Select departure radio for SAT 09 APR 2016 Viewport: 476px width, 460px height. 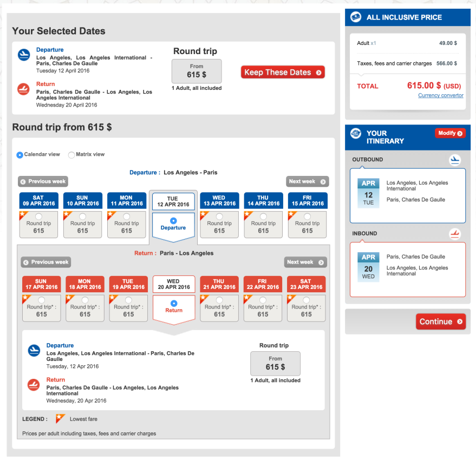pos(38,216)
